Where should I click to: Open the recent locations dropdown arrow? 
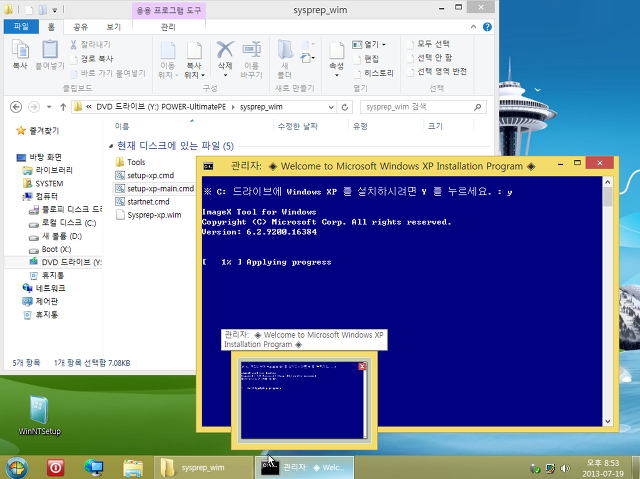coord(49,107)
